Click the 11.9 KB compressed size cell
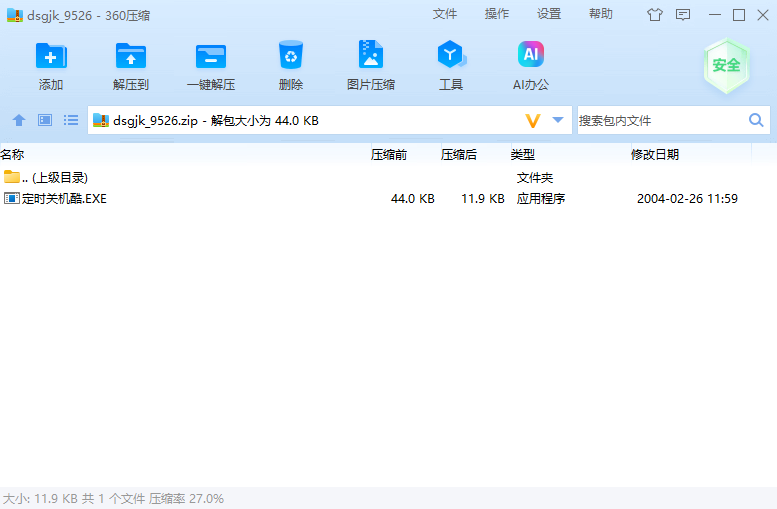 (x=483, y=199)
